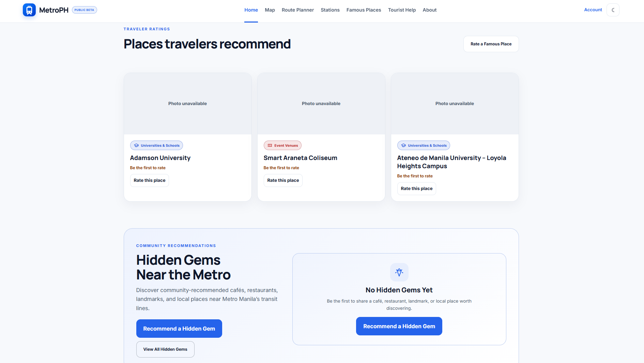This screenshot has width=644, height=363.
Task: Click ticket icon on Event Venues tag
Action: [x=270, y=145]
